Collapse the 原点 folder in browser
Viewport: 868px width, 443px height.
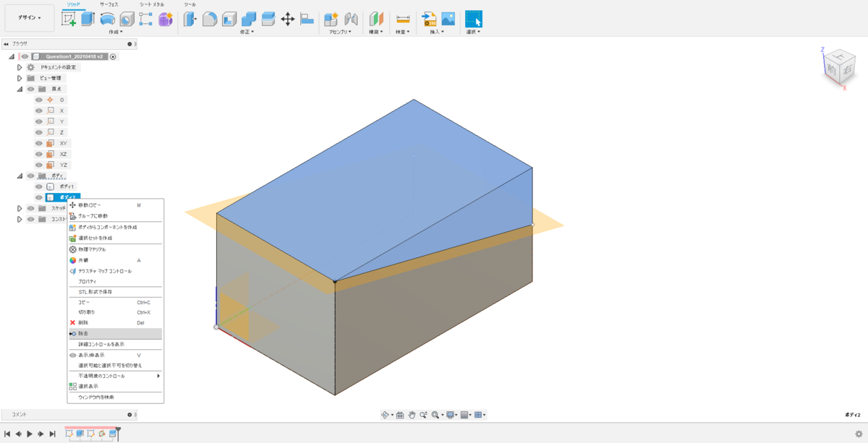20,89
